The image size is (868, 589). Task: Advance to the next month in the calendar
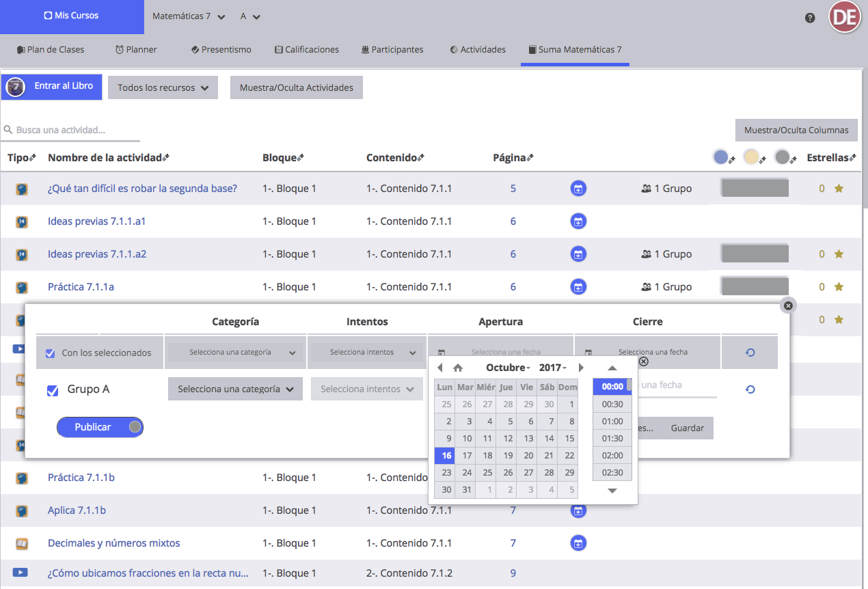581,368
